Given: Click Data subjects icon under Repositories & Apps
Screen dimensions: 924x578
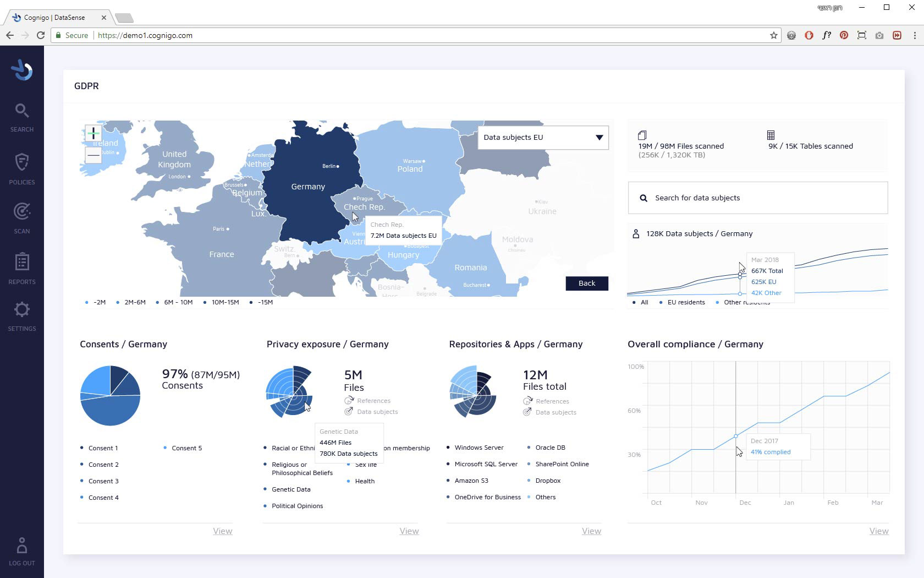Looking at the screenshot, I should [527, 412].
